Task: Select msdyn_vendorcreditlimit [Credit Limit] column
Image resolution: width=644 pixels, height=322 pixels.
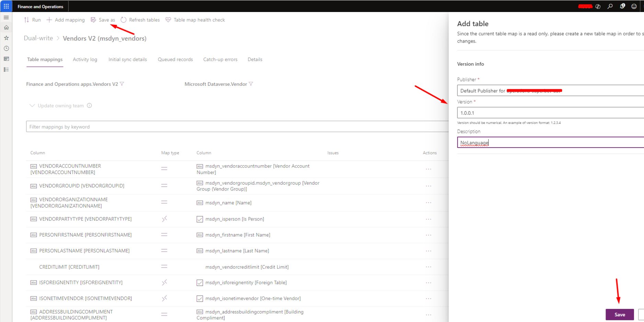Action: point(247,267)
